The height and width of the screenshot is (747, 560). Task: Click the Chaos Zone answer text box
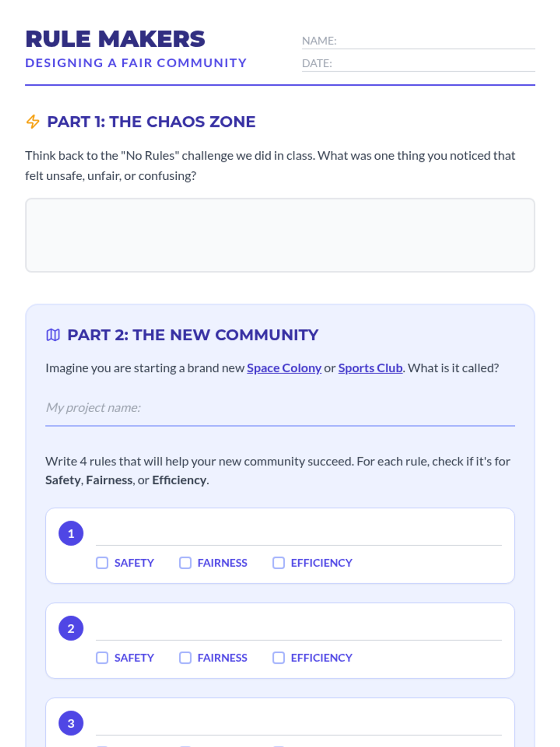tap(280, 235)
